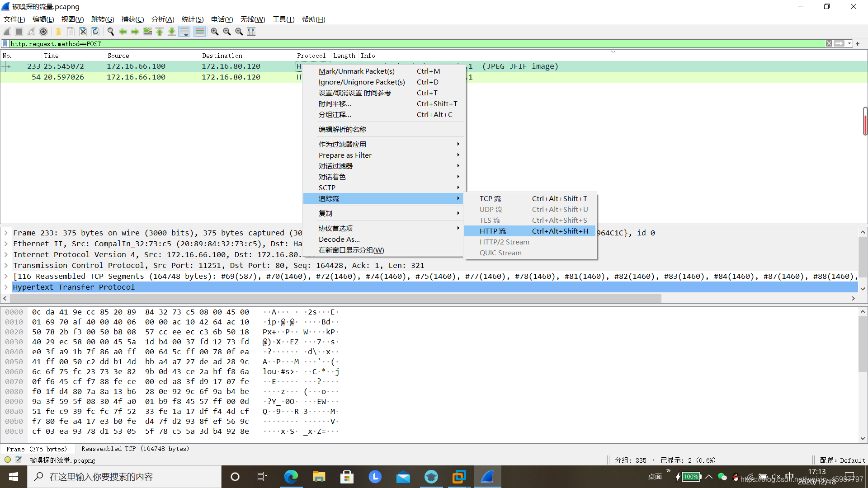868x488 pixels.
Task: Click the capture options gear icon
Action: coord(43,32)
